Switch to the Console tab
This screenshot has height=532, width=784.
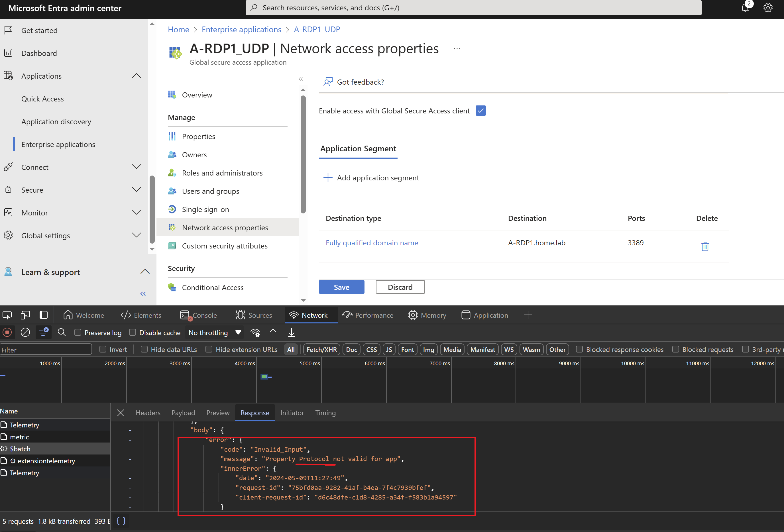pos(199,315)
